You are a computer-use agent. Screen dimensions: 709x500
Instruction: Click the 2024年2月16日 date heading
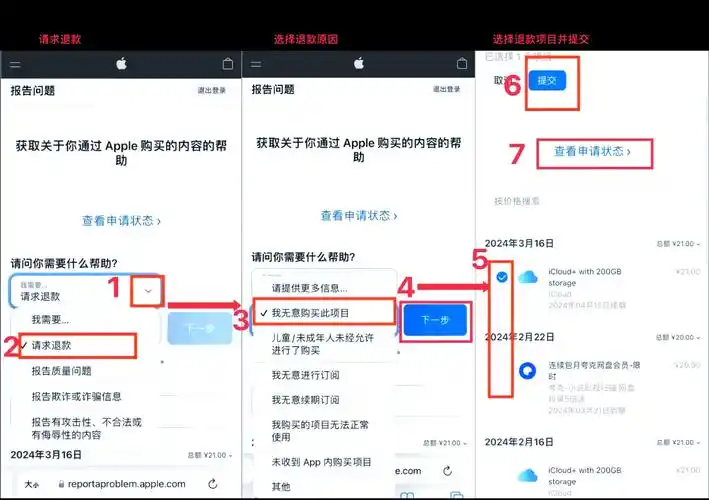coord(519,442)
